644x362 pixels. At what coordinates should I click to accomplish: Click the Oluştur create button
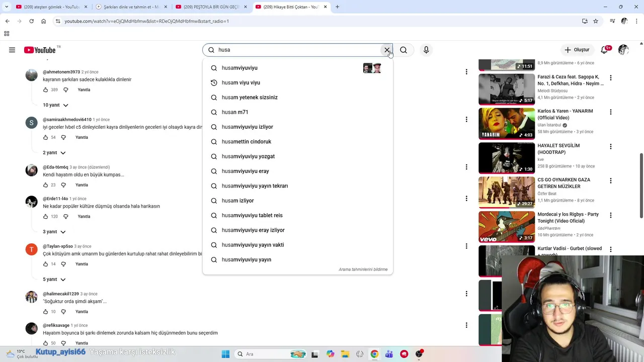pos(577,50)
